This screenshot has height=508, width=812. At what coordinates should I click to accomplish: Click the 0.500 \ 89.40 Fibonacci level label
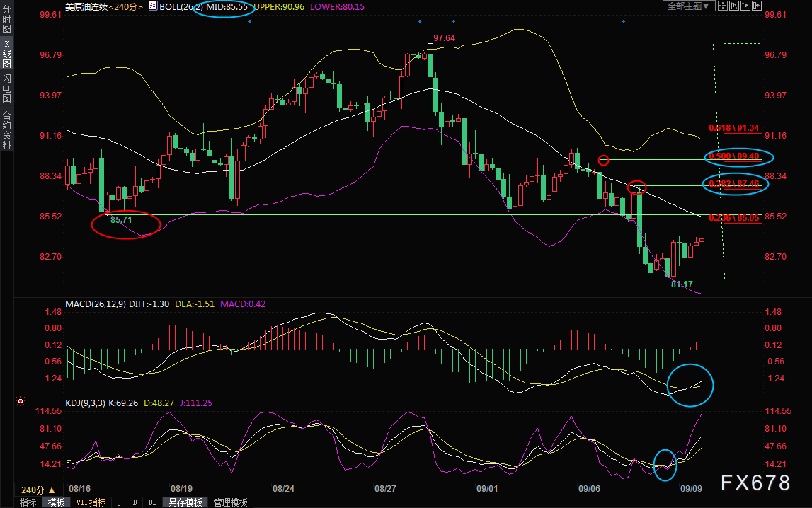coord(734,156)
